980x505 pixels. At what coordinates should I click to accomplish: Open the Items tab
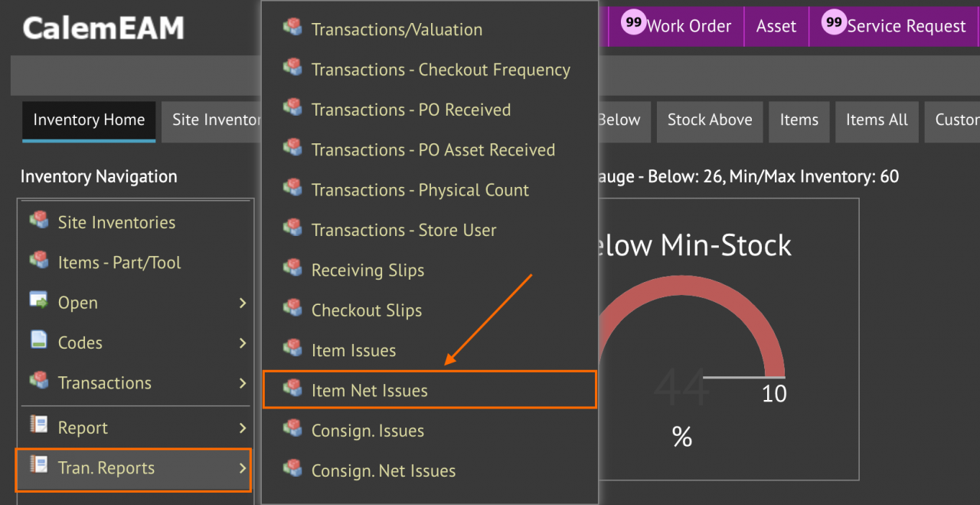click(799, 121)
